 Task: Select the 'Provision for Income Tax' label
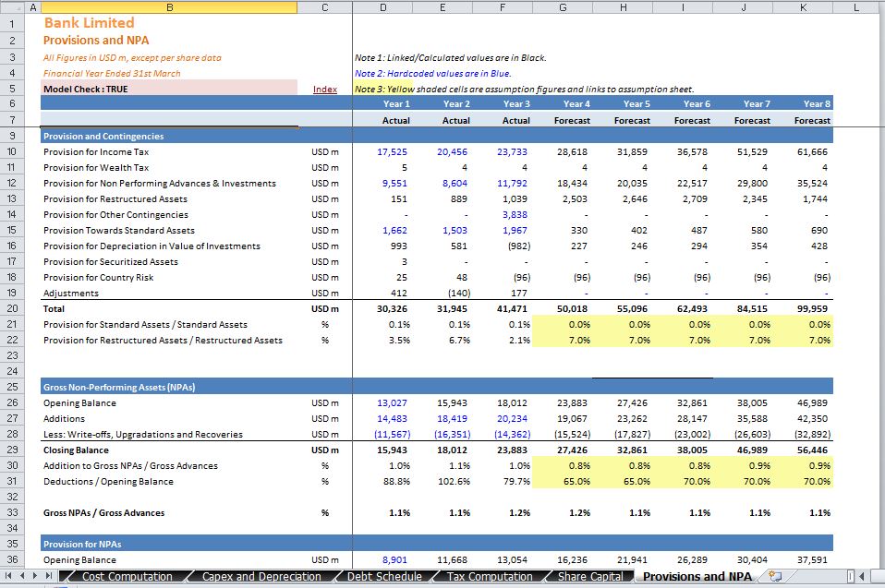(96, 151)
